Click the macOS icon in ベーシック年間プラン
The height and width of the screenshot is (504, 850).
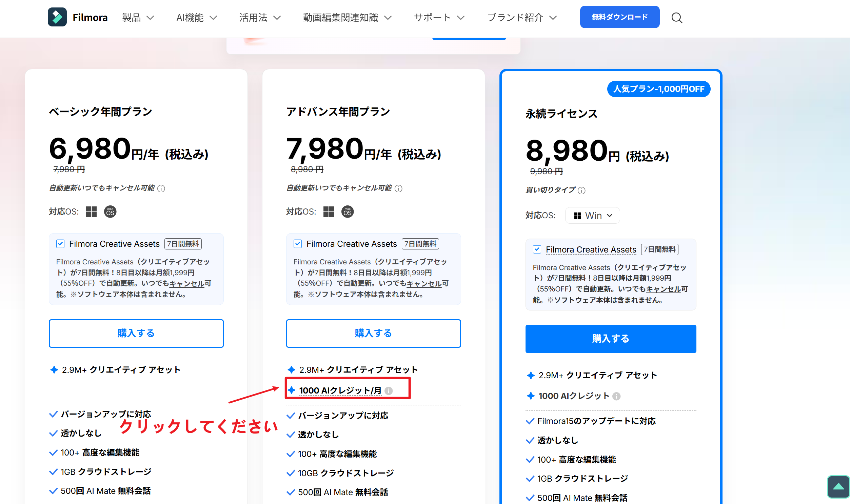coord(110,211)
